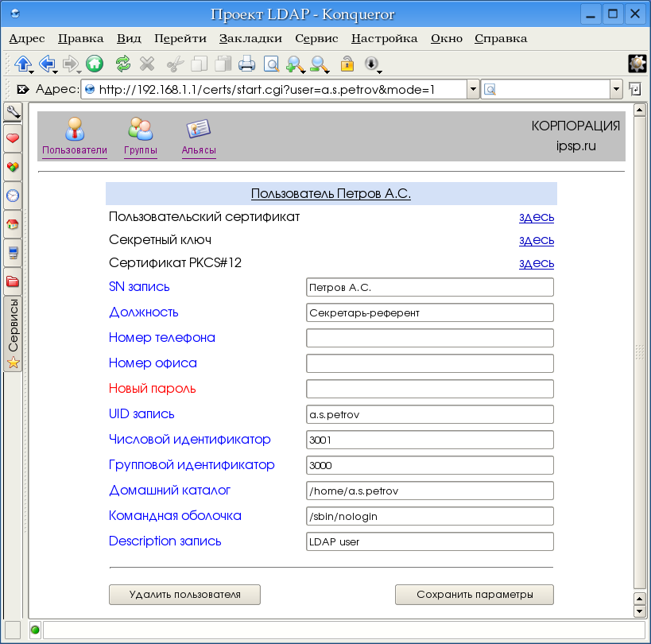Image resolution: width=651 pixels, height=644 pixels.
Task: Click the Home toolbar icon
Action: click(94, 64)
